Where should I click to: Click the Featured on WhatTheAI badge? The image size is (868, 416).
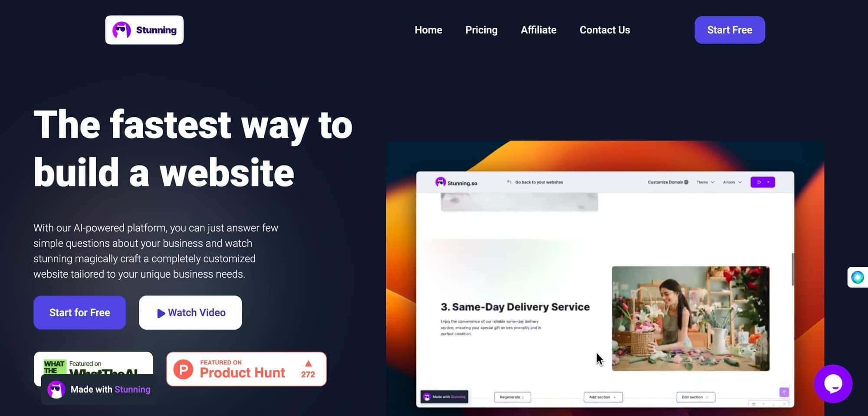(x=93, y=364)
